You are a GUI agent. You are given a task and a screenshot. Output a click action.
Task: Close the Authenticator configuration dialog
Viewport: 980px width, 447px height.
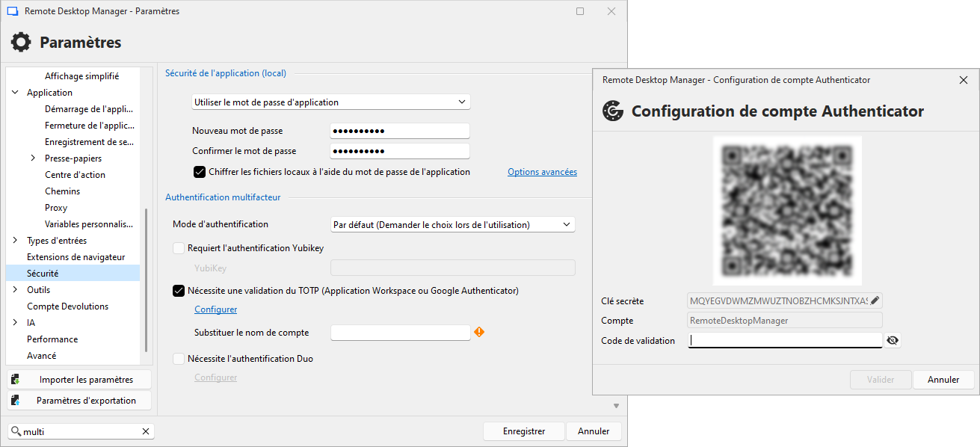(964, 80)
